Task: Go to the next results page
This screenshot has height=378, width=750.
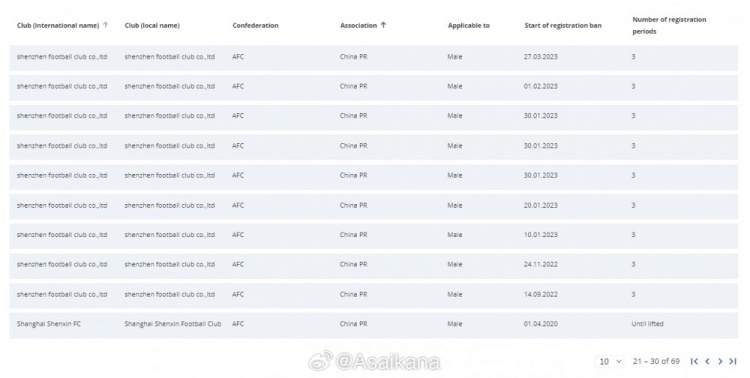Action: pyautogui.click(x=720, y=361)
